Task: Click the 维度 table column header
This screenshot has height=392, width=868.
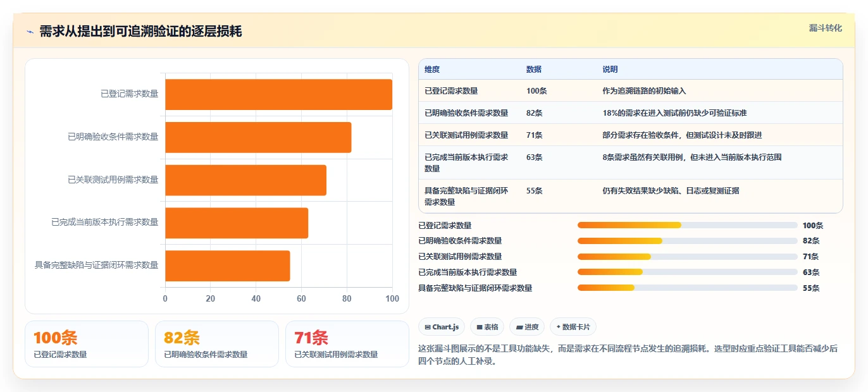Action: (432, 70)
